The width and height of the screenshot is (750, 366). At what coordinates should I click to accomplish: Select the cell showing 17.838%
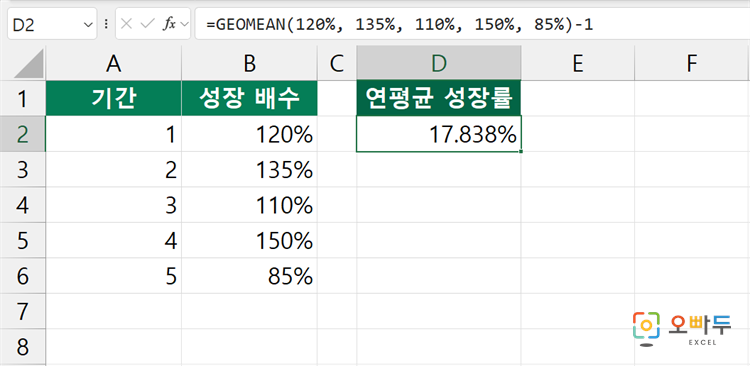(x=439, y=134)
